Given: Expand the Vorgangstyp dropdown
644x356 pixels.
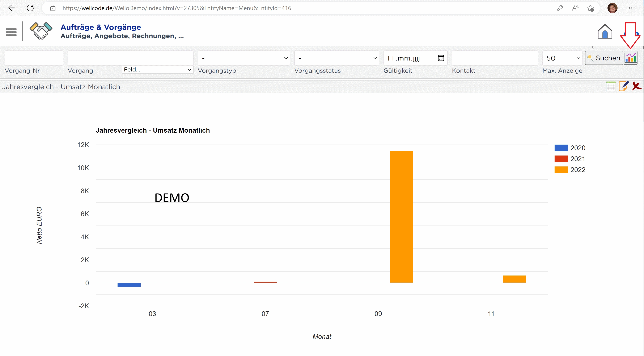Looking at the screenshot, I should pos(243,58).
